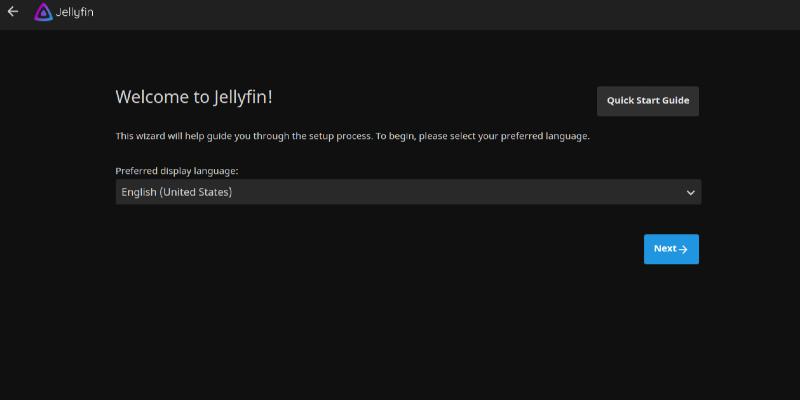Open the Quick Start Guide
The image size is (800, 400).
tap(648, 101)
